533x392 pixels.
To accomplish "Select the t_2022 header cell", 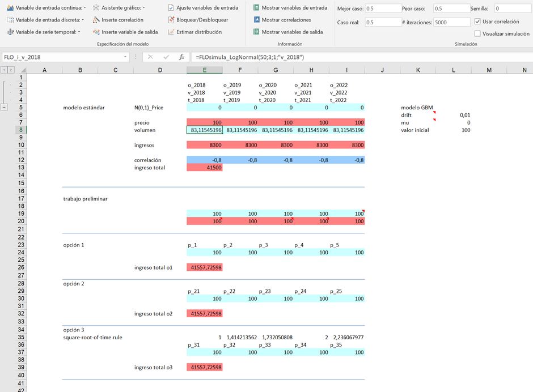I will (346, 100).
